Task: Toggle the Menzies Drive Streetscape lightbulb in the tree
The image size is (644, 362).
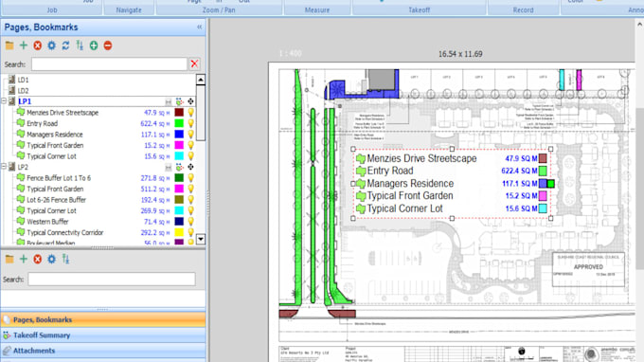Action: 190,112
